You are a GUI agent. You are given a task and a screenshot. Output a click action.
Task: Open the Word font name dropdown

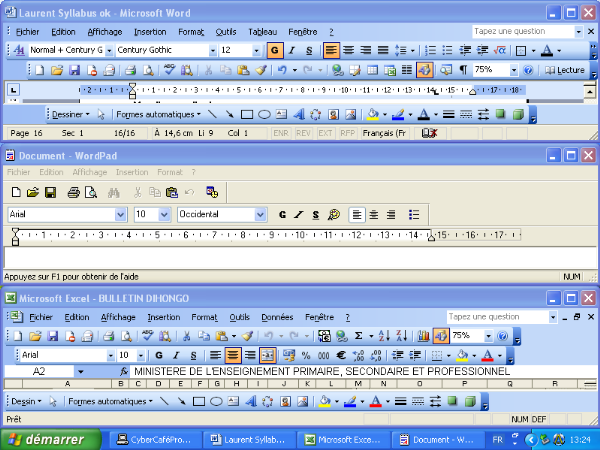pyautogui.click(x=213, y=50)
